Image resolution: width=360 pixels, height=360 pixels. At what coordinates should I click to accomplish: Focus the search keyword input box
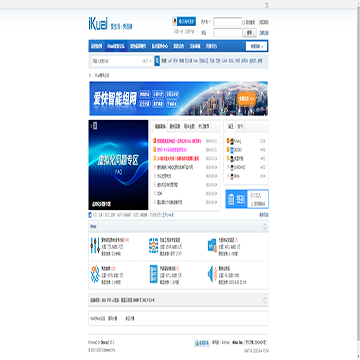point(116,61)
